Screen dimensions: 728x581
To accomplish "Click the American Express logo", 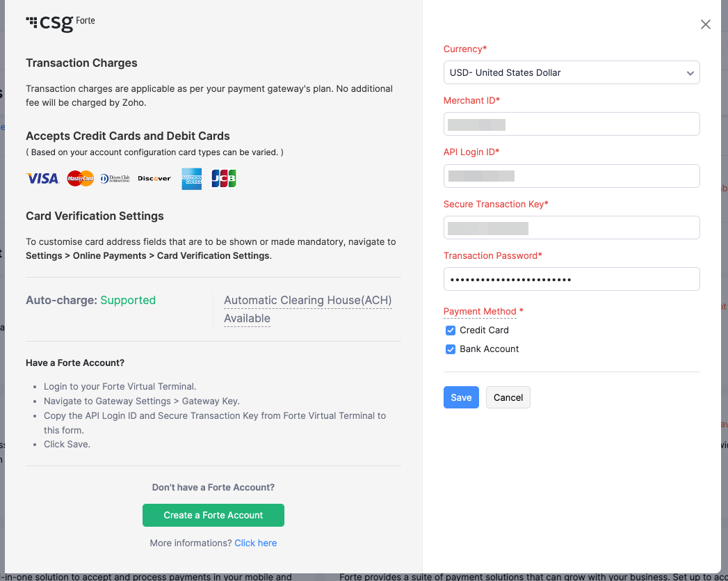I will click(x=191, y=179).
